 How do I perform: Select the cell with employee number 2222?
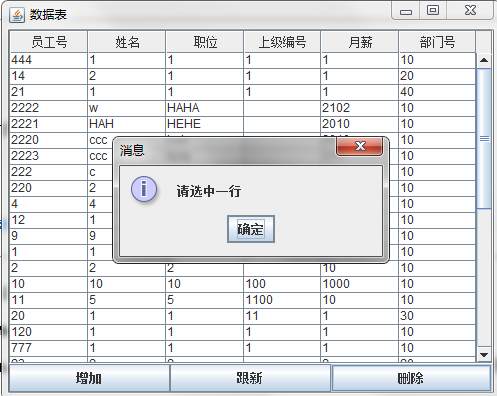tap(49, 108)
